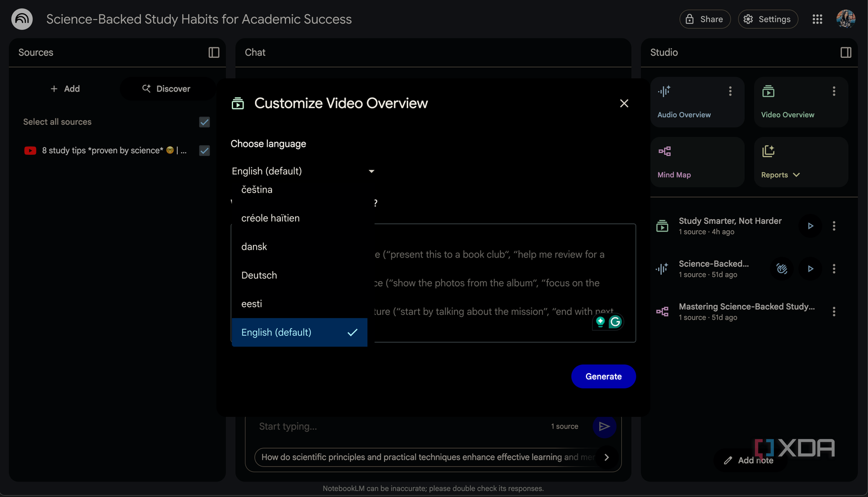The height and width of the screenshot is (497, 868).
Task: Open the Grammarly suggestions icon in the dialog
Action: point(614,322)
